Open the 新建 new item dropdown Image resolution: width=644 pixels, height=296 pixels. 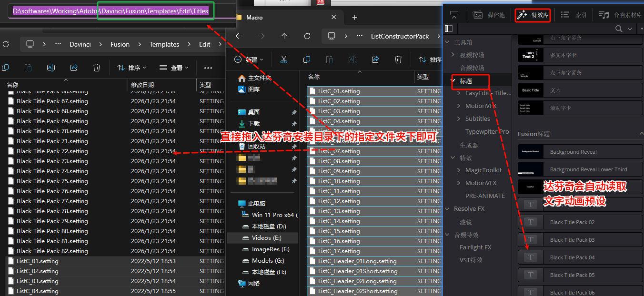[250, 59]
